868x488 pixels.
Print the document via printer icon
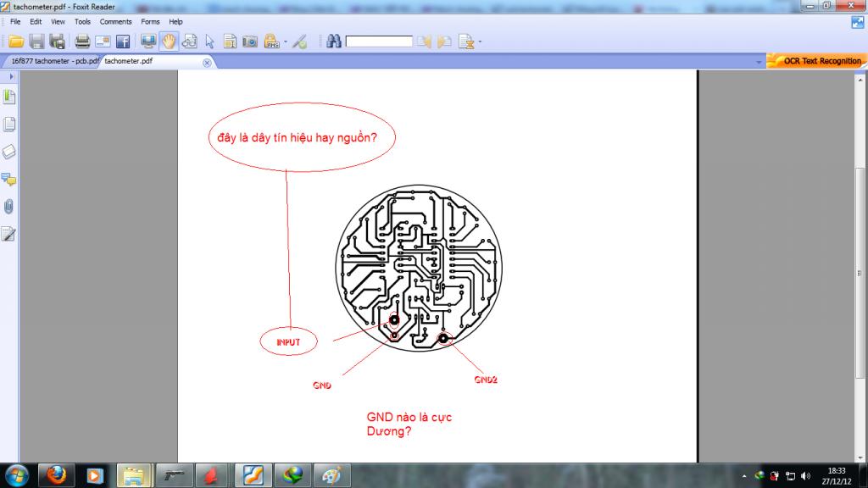(x=82, y=42)
